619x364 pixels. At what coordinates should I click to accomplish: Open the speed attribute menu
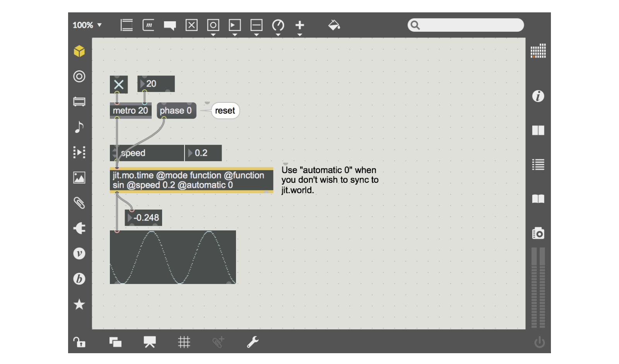[147, 153]
